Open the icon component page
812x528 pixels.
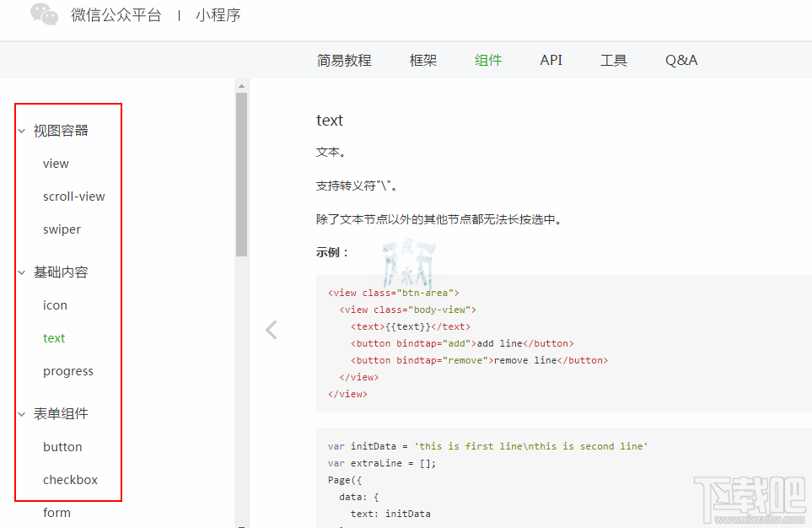click(56, 305)
